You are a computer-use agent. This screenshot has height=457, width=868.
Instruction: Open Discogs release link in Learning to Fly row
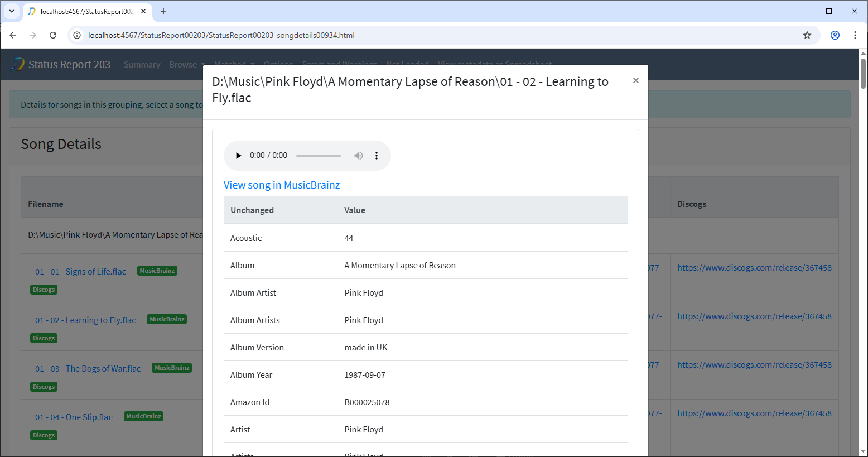(x=754, y=316)
